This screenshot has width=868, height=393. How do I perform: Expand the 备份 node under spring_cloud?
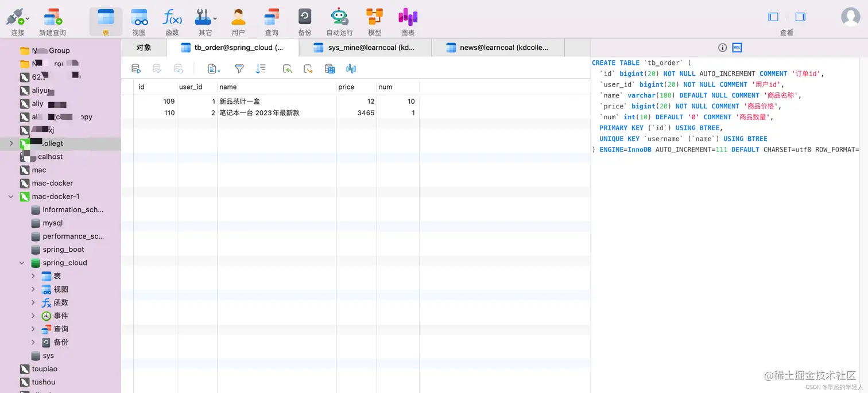33,342
